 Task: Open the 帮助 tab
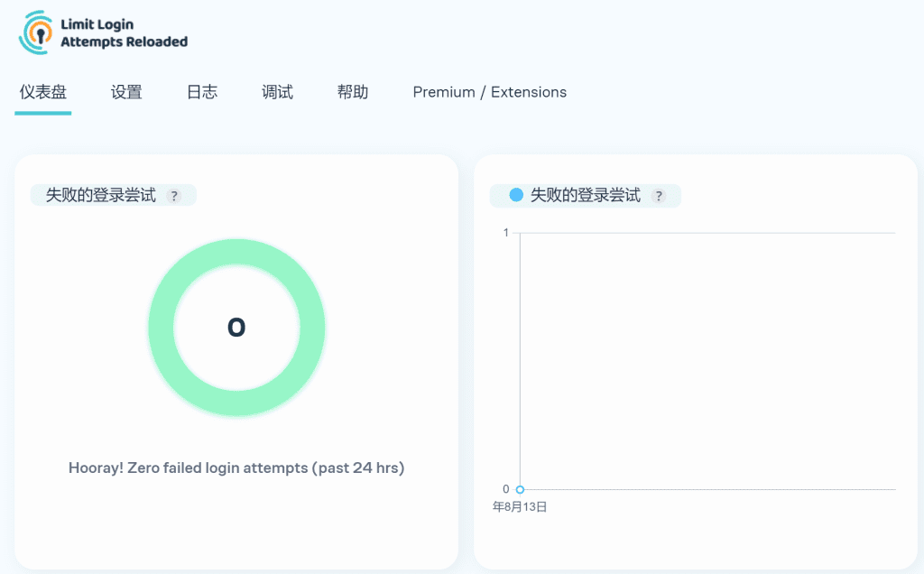[x=352, y=92]
